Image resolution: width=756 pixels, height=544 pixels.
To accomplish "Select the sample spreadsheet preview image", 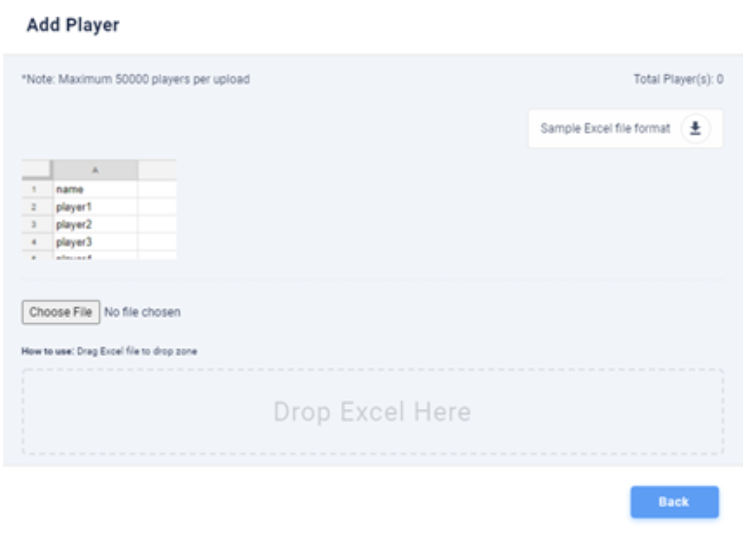I will pyautogui.click(x=97, y=207).
